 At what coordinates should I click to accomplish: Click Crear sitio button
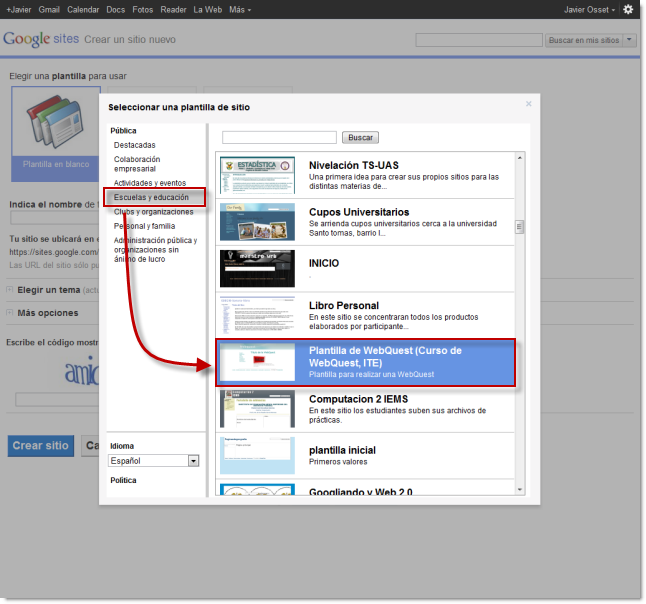coord(41,446)
